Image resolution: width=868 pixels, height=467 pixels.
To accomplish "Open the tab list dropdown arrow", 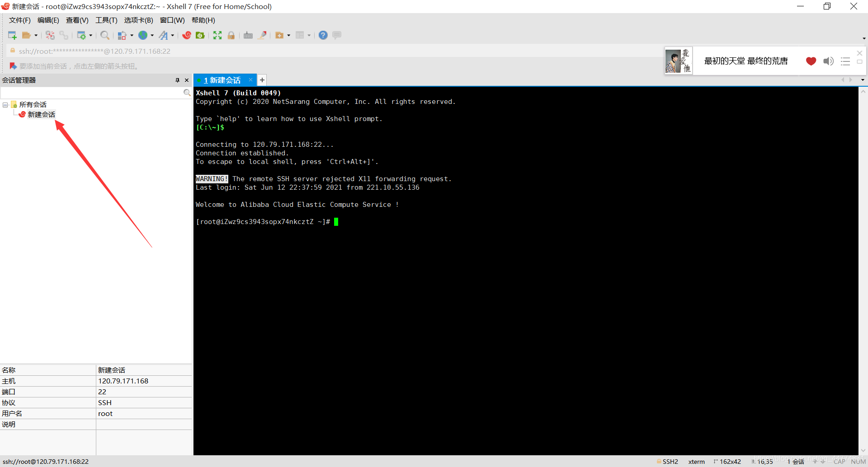I will point(863,80).
